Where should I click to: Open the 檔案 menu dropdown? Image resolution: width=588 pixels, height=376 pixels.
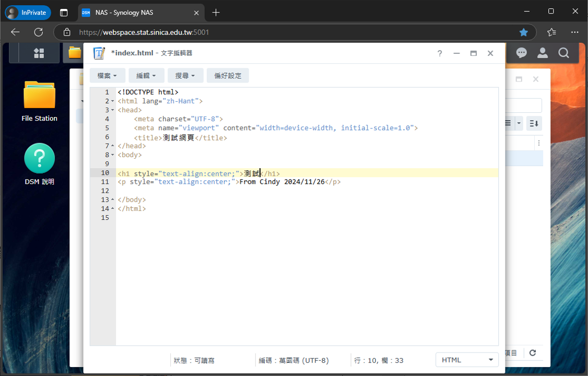pos(107,76)
